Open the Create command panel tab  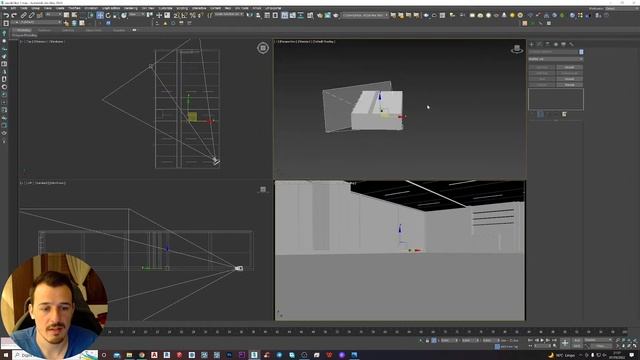[x=531, y=44]
